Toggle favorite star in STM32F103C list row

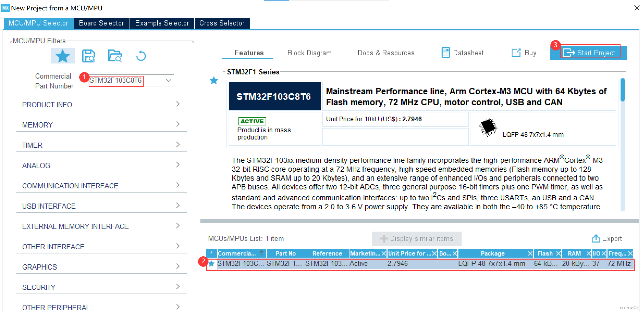pyautogui.click(x=211, y=264)
